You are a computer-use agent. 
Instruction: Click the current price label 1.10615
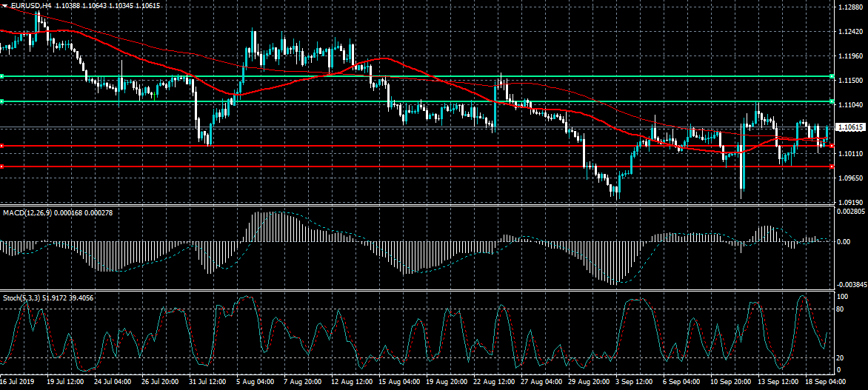(849, 127)
